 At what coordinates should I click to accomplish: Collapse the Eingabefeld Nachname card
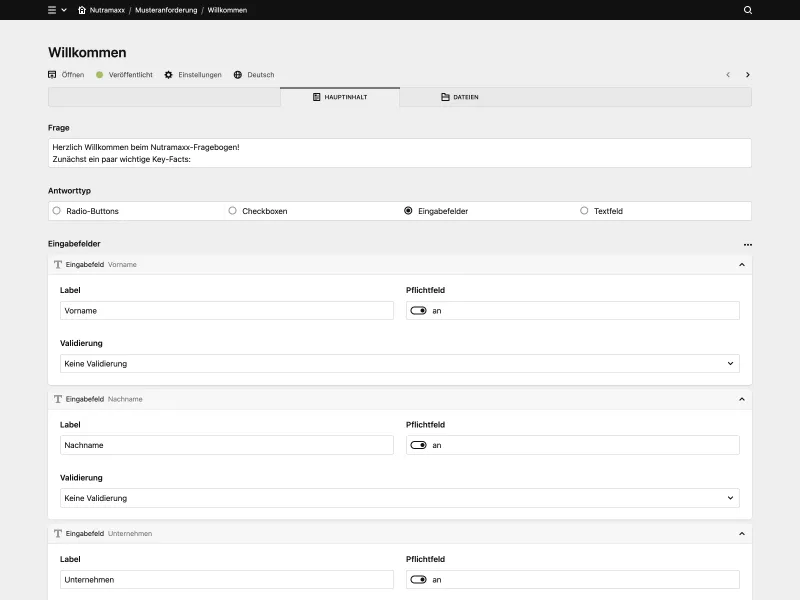(x=741, y=398)
